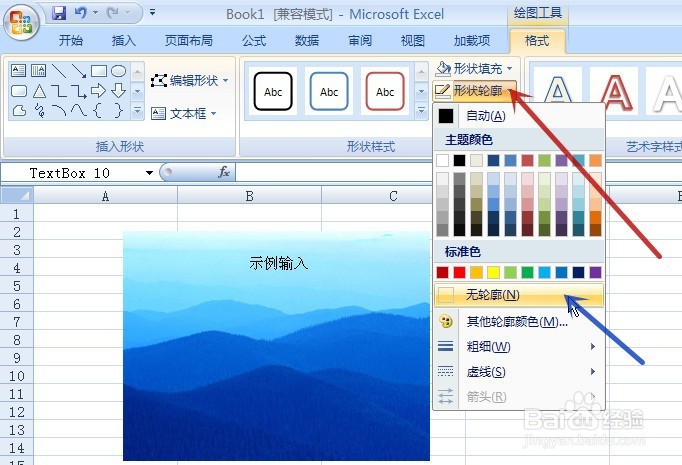Click the Undo arrow icon
The image size is (682, 465).
pos(81,13)
